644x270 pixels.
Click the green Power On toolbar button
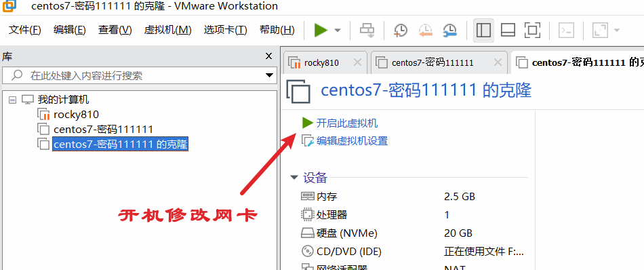click(x=321, y=30)
